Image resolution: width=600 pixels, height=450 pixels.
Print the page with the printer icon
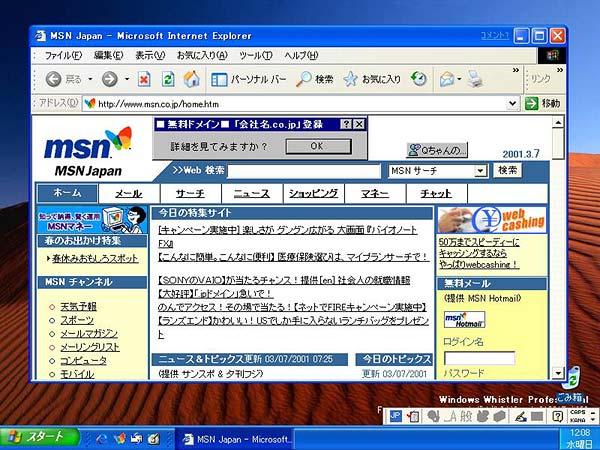pyautogui.click(x=475, y=79)
